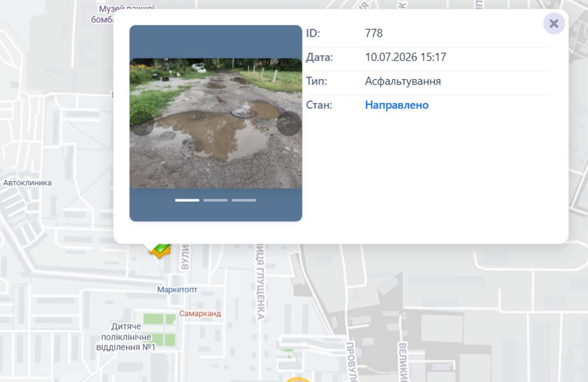Select Дитяче поліклінічне відділення №1 label
Image resolution: width=588 pixels, height=382 pixels.
(x=126, y=337)
